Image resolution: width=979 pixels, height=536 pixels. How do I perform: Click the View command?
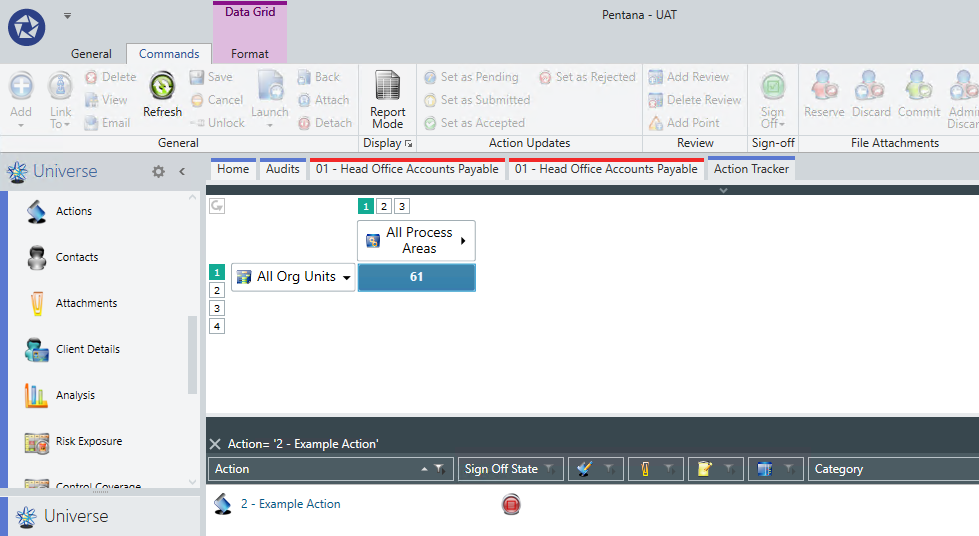pos(106,100)
